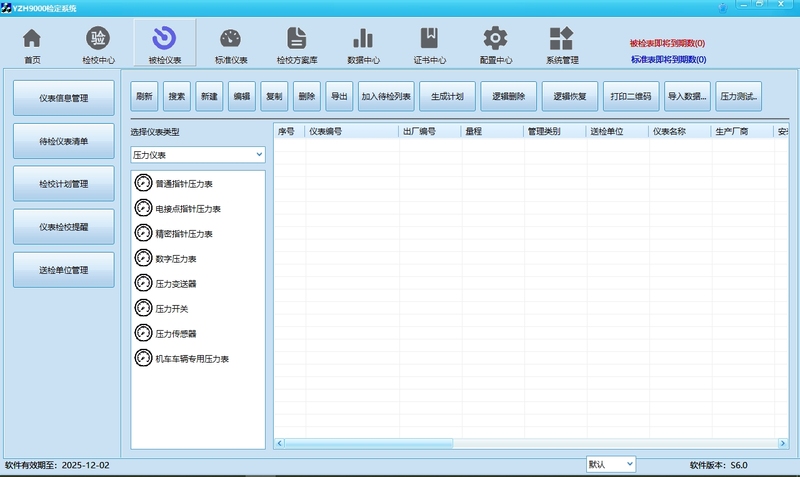Screen dimensions: 800x477
Task: Click the table horizontal scrollbar thumb
Action: pos(368,443)
